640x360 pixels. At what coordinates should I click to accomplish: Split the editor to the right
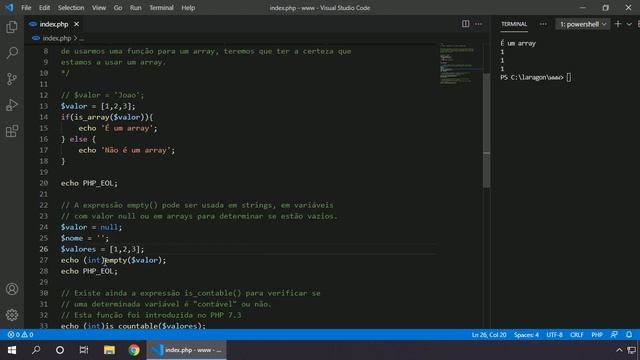click(x=465, y=24)
